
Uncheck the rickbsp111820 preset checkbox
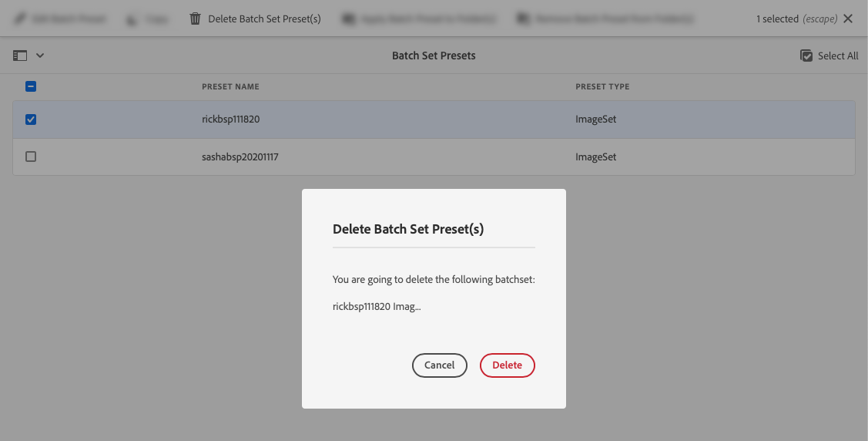(31, 119)
